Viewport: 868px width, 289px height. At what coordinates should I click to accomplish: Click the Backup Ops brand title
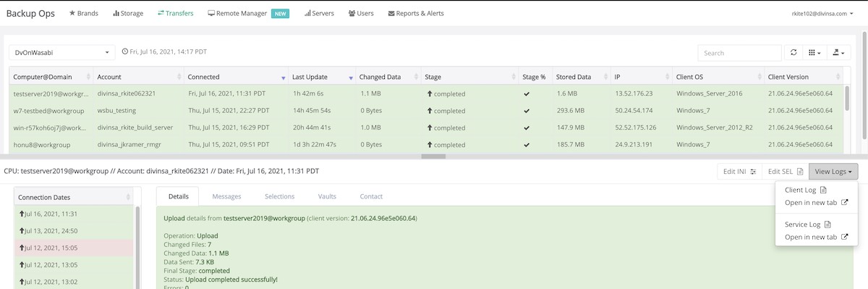(x=31, y=13)
